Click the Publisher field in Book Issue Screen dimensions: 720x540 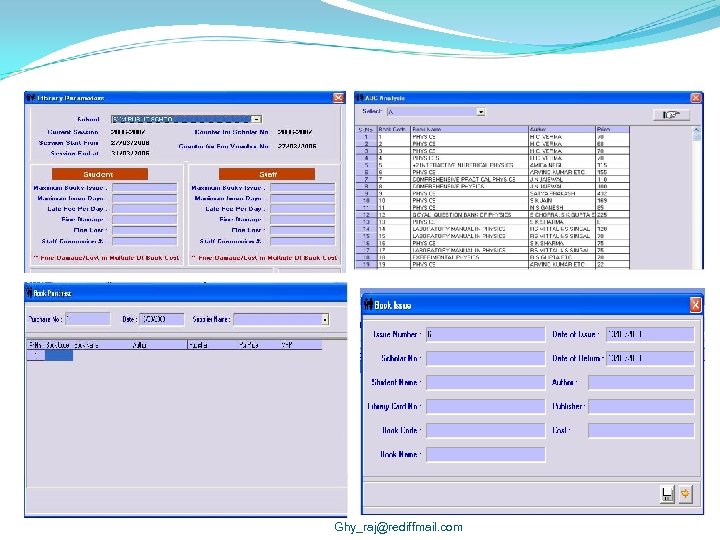tap(641, 406)
